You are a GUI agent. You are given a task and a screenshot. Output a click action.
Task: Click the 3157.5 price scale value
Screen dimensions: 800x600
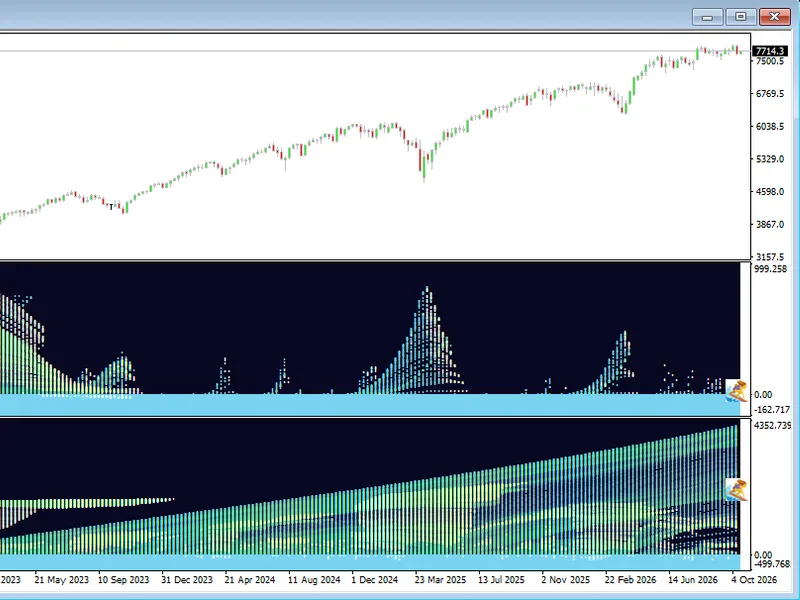pos(769,257)
